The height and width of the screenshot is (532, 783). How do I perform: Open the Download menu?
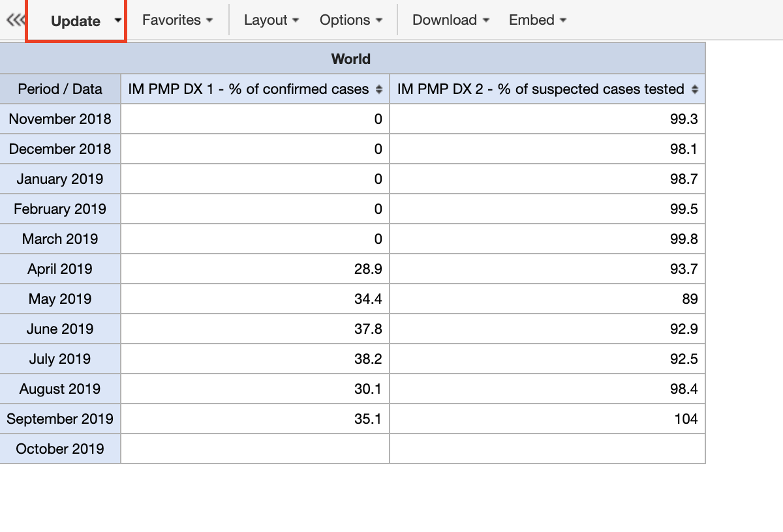(451, 20)
